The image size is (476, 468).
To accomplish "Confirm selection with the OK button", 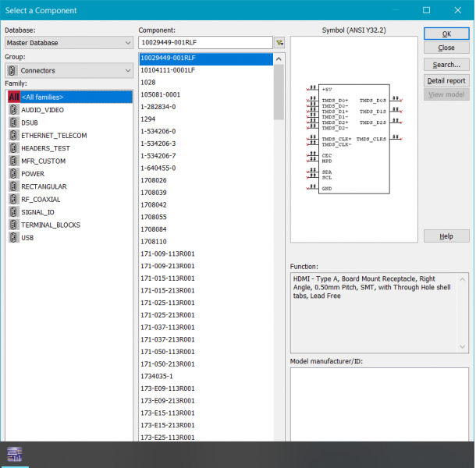I will [446, 34].
